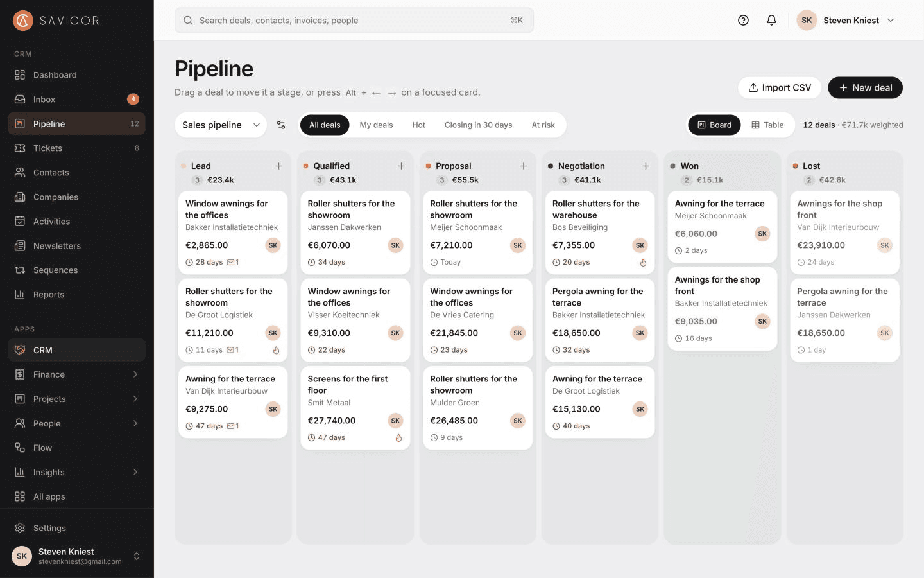The image size is (924, 578).
Task: Open the Pipeline sidebar item
Action: tap(76, 124)
